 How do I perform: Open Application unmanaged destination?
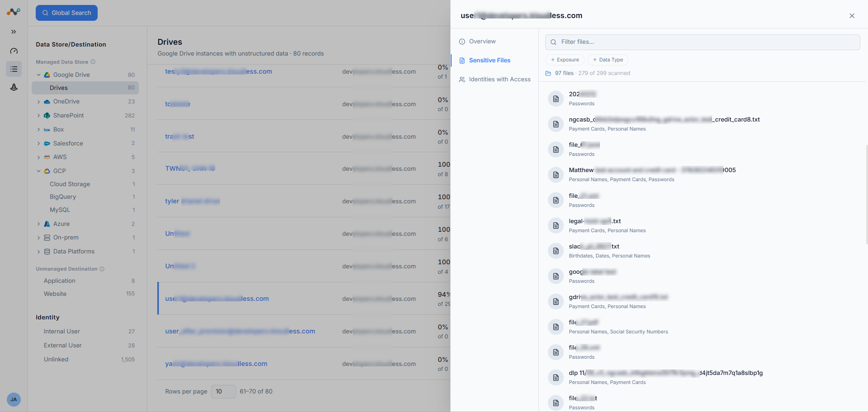click(60, 281)
